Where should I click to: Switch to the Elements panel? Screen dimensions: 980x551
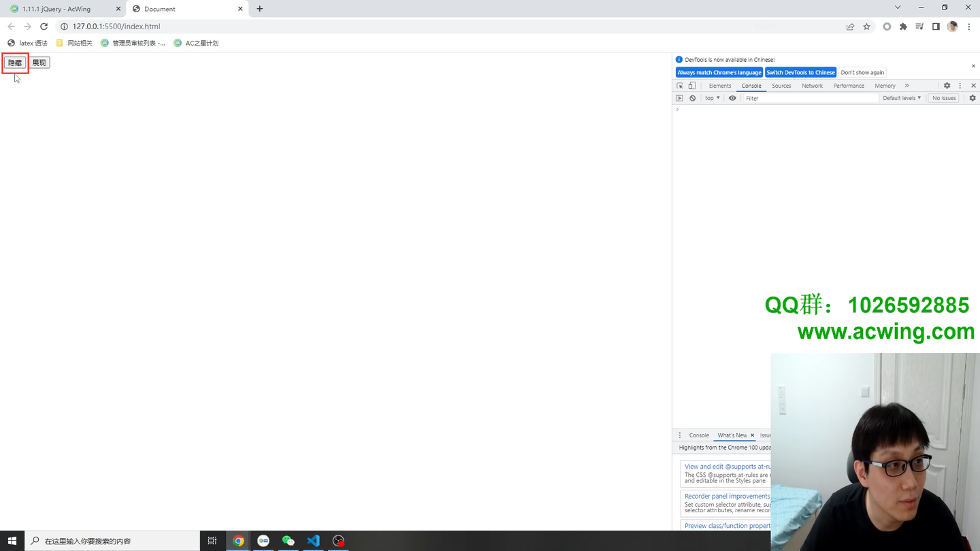tap(720, 86)
